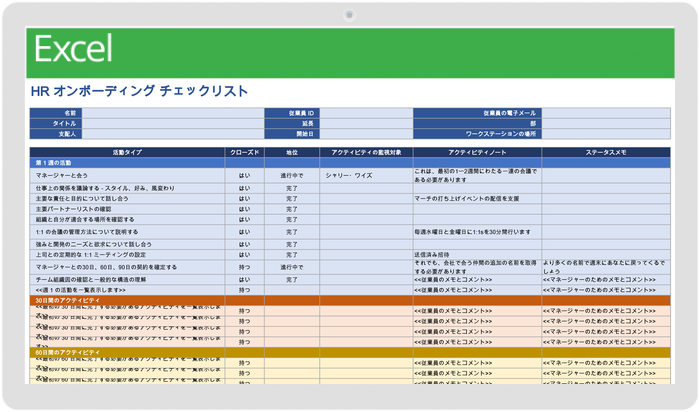Viewport: 700px width, 412px height.
Task: Select the 仕事上の関係を議論する activity cell
Action: click(127, 188)
